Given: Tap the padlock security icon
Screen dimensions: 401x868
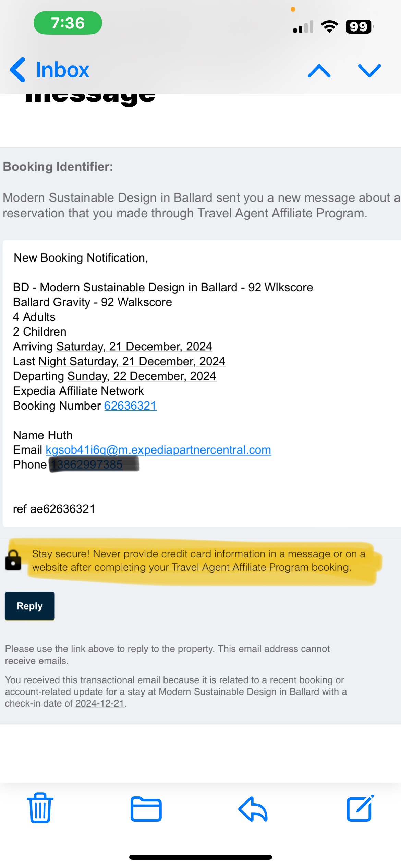Looking at the screenshot, I should (x=13, y=560).
